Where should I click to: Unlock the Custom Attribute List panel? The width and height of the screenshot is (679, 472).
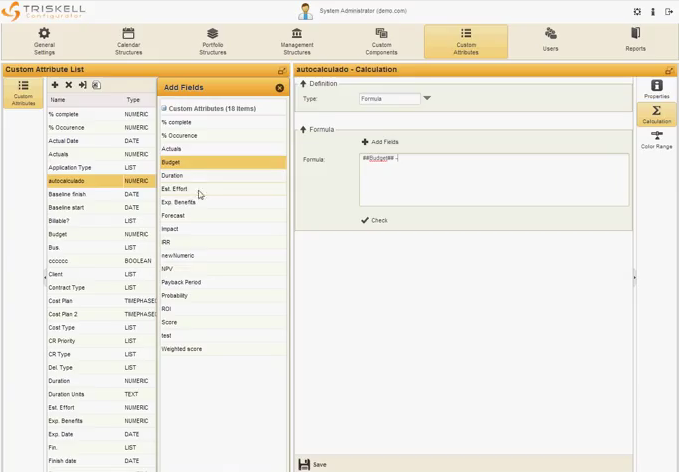coord(282,70)
